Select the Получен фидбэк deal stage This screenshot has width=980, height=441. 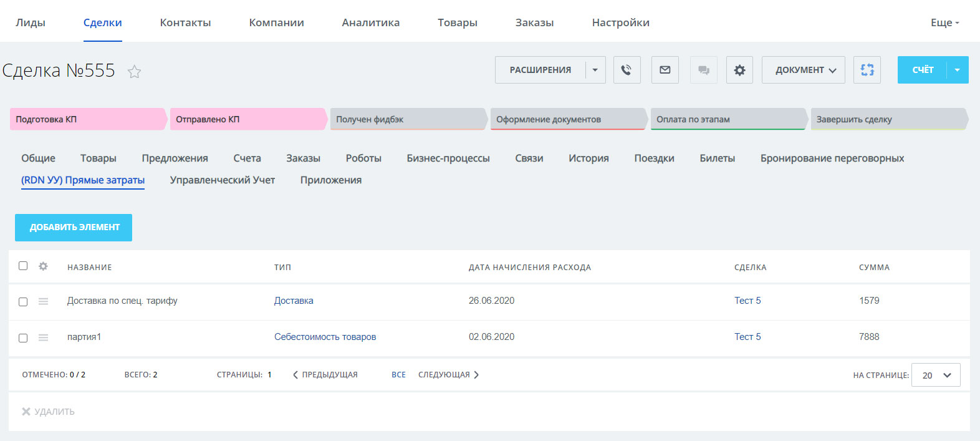[406, 119]
